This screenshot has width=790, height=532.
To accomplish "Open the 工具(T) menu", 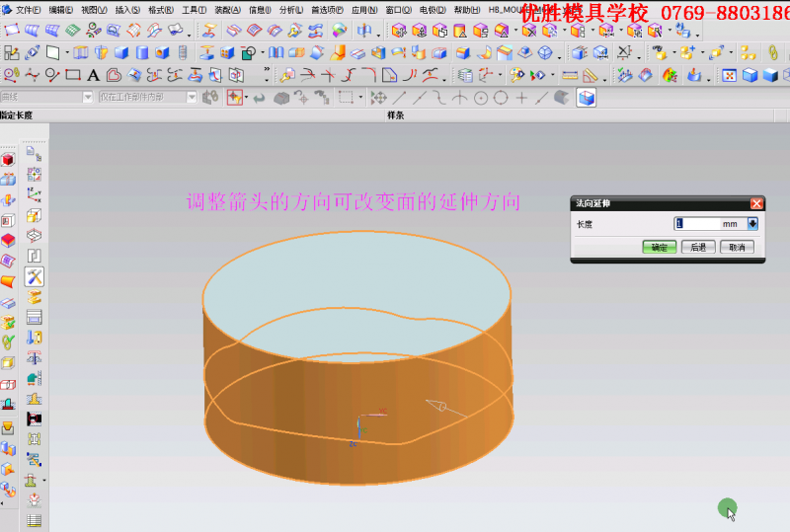I will click(x=194, y=10).
